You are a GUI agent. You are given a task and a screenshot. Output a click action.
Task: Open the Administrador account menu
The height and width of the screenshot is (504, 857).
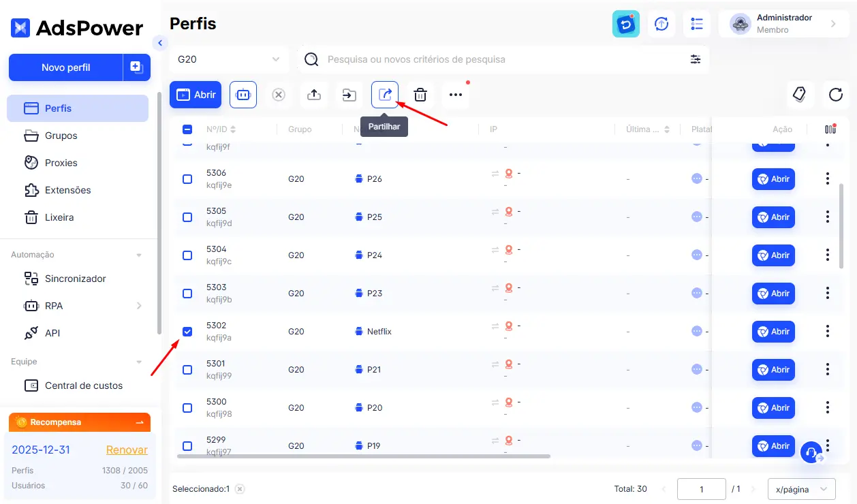coord(784,24)
